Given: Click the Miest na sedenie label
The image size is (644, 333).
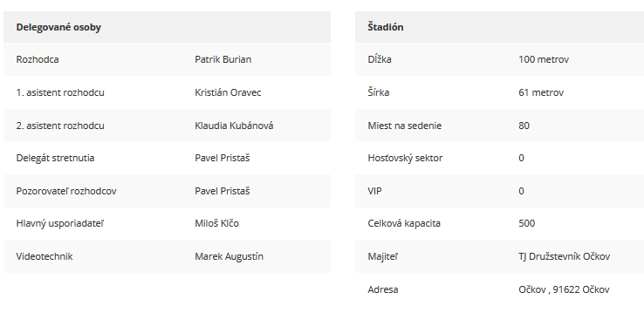Looking at the screenshot, I should pyautogui.click(x=405, y=126).
